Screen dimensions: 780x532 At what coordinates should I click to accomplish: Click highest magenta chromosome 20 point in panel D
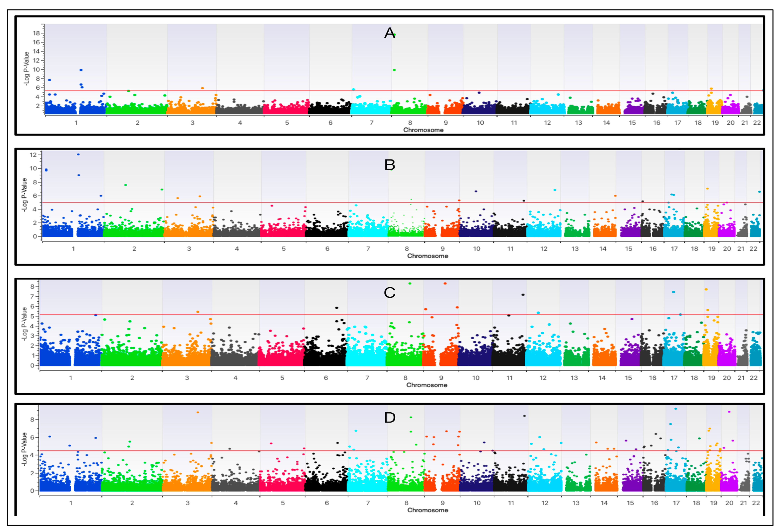click(x=729, y=412)
